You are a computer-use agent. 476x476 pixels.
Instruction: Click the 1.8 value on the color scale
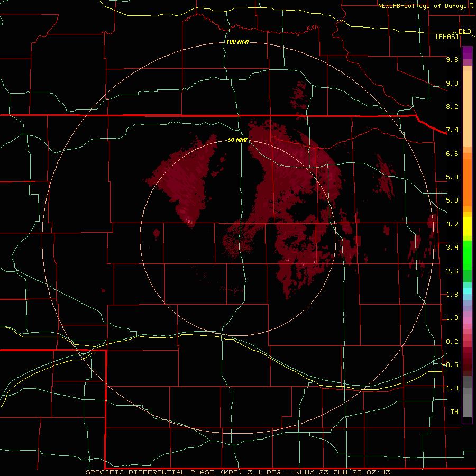452,295
